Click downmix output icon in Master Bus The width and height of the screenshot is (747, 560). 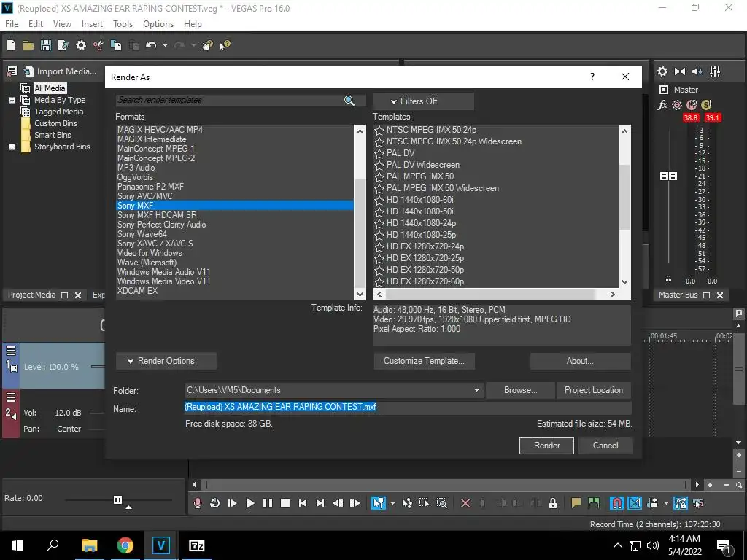click(x=680, y=71)
